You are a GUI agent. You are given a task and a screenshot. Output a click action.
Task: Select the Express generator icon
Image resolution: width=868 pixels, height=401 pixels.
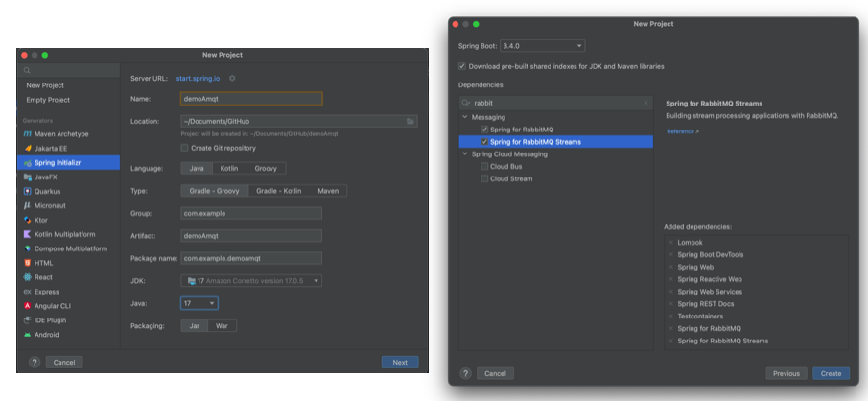[x=28, y=292]
